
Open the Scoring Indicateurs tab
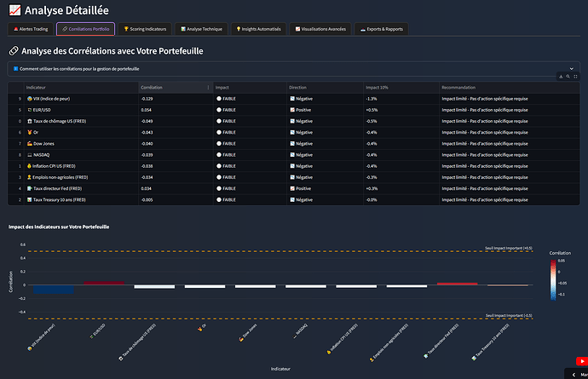click(145, 29)
